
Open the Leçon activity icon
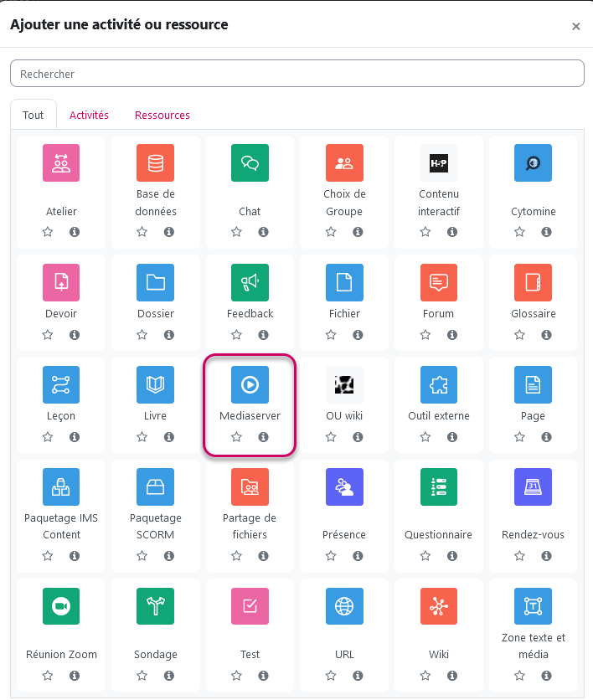61,384
